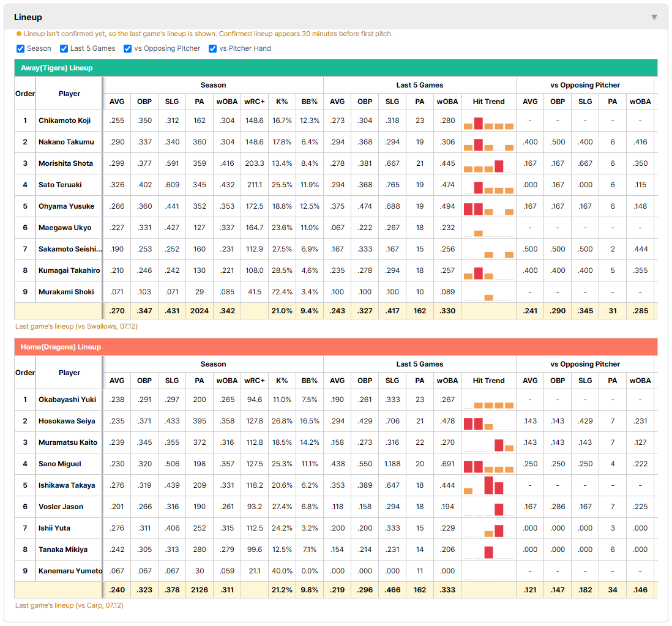Click Ishikawa Takaya's hit trend bars
The image size is (672, 626).
pyautogui.click(x=488, y=485)
